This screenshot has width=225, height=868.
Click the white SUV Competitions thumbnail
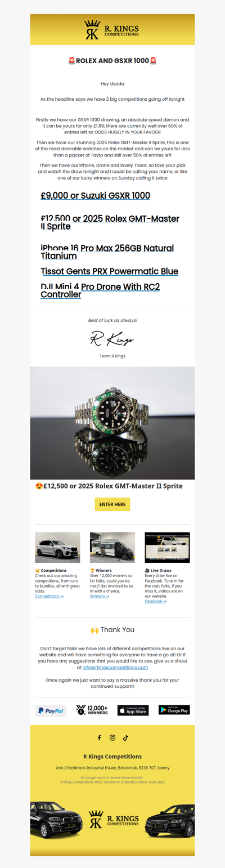pyautogui.click(x=57, y=548)
